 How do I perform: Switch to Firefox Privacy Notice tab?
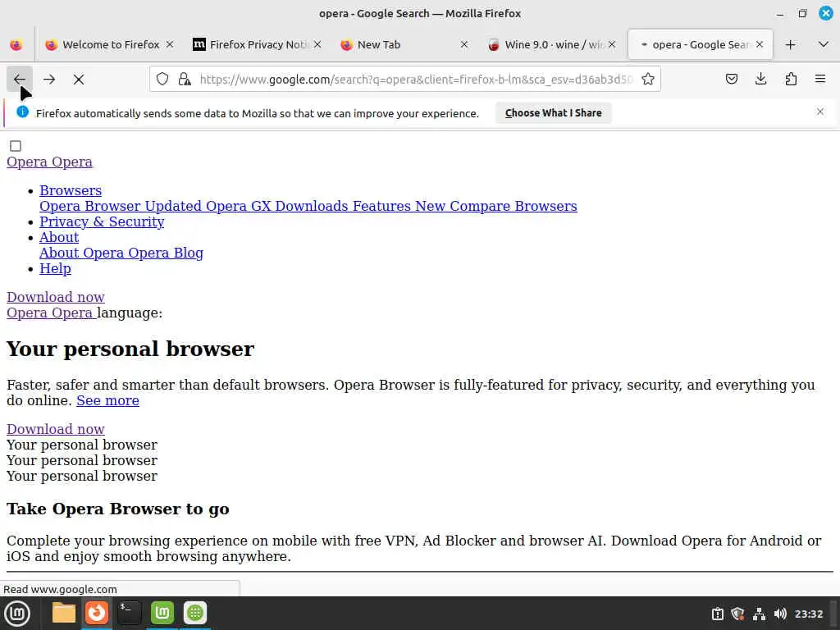pos(258,44)
